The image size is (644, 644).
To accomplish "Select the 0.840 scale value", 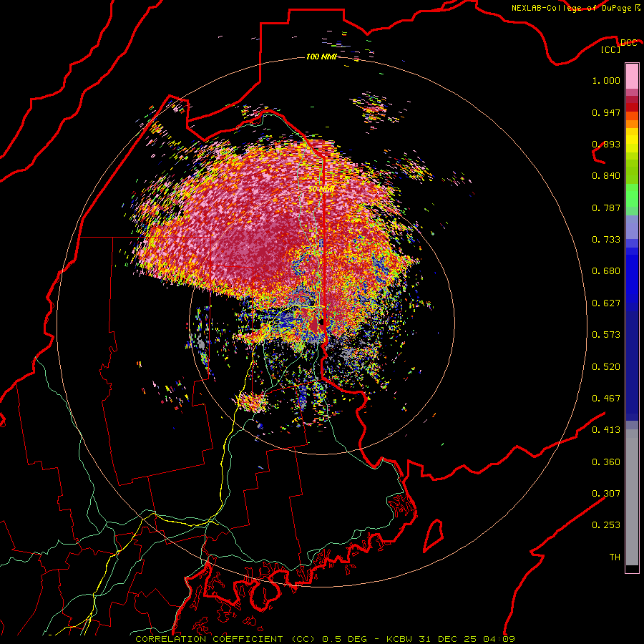I will [x=606, y=176].
